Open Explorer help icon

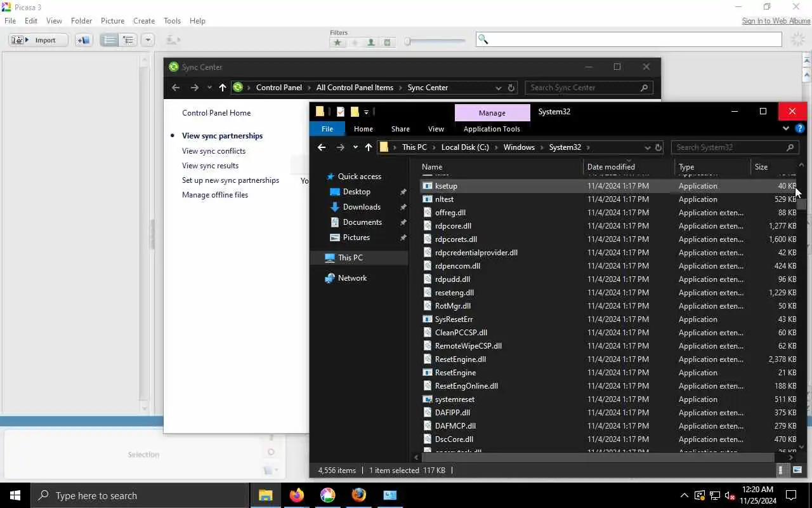click(800, 128)
